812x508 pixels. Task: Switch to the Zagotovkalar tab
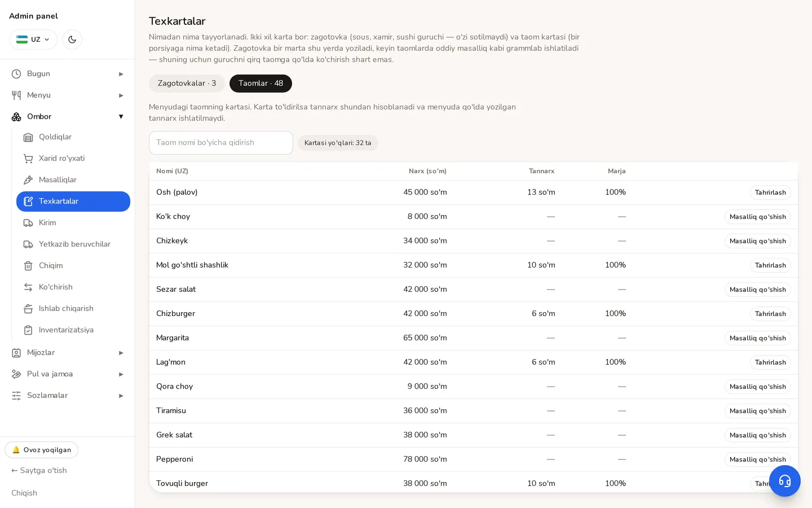tap(187, 84)
